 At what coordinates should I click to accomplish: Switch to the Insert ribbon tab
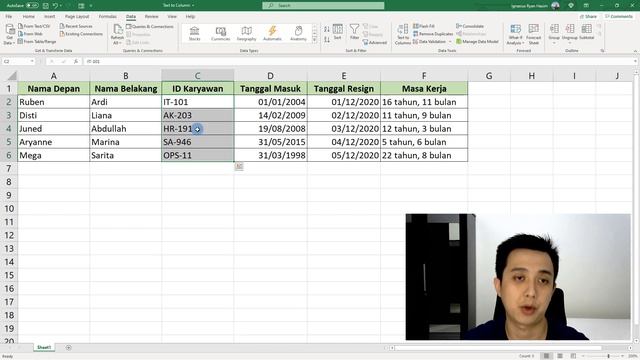point(49,17)
